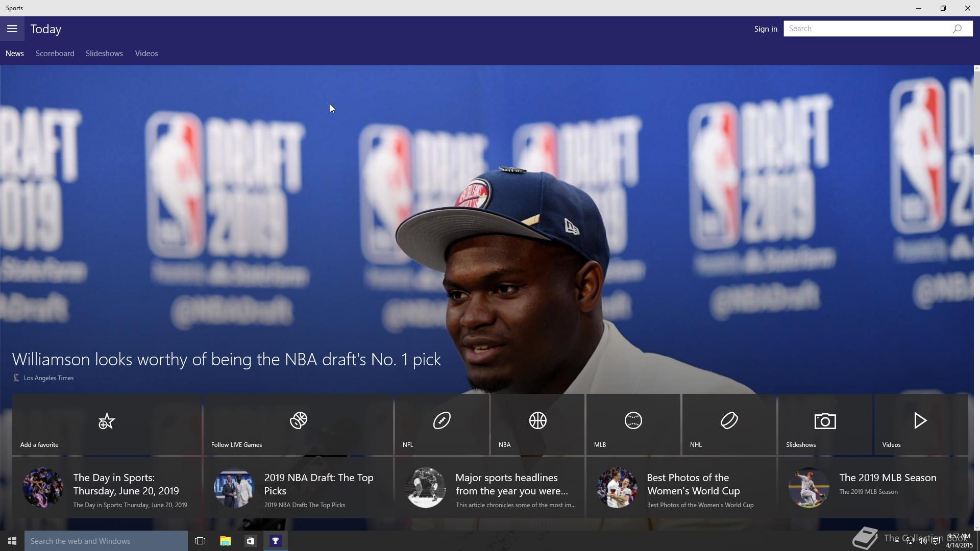Show hidden system tray icons
Viewport: 980px width, 551px height.
tap(897, 540)
